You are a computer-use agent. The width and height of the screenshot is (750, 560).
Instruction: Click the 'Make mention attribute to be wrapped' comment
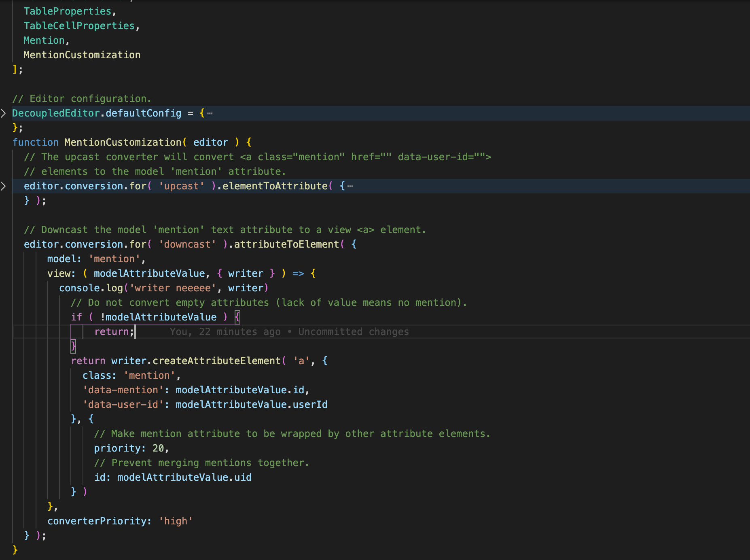(x=292, y=434)
